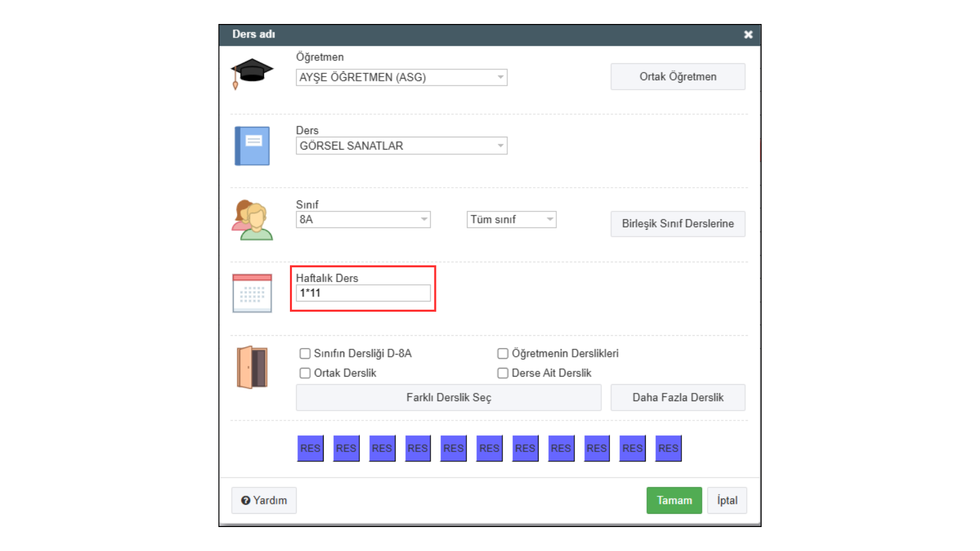Click the Haftalık Ders input field

coord(363,293)
